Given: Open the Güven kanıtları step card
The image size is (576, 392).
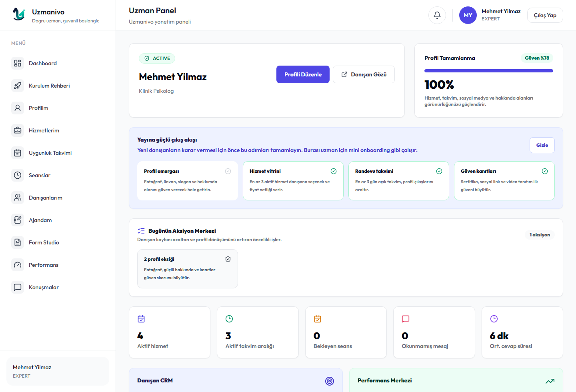Looking at the screenshot, I should pyautogui.click(x=504, y=181).
